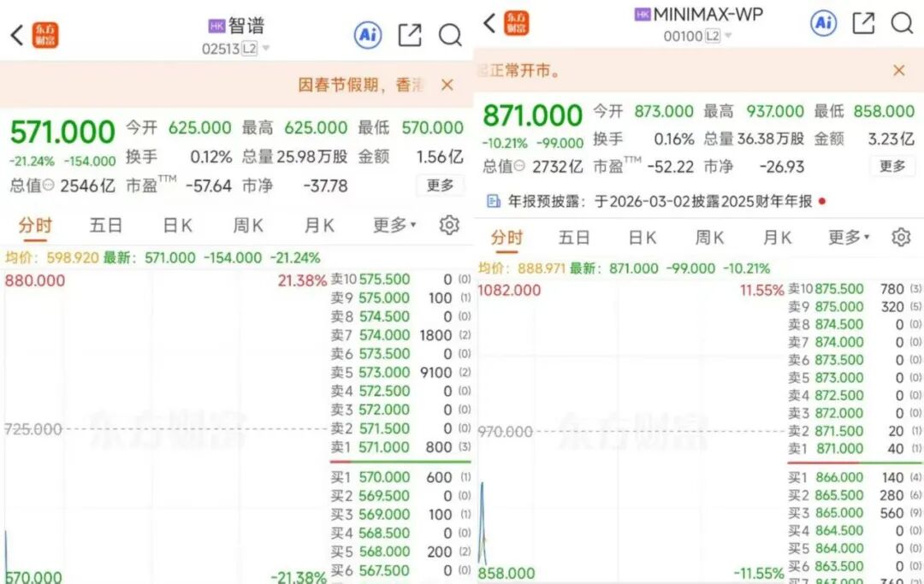Screen dimensions: 924x584
Task: Select the 买1 570.000 order row
Action: click(400, 477)
